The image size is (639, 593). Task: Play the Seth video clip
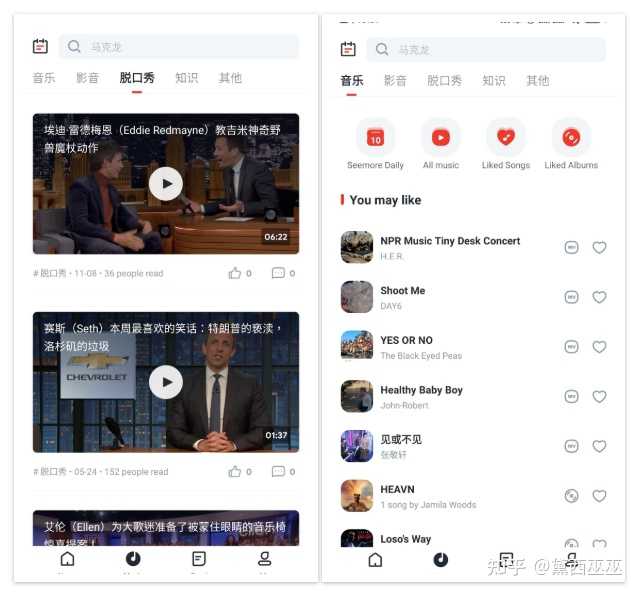tap(166, 382)
